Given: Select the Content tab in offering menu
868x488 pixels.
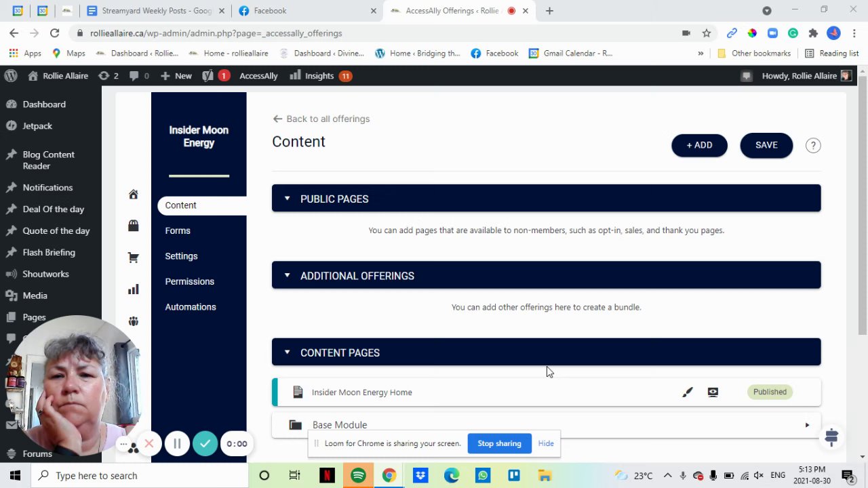Looking at the screenshot, I should tap(201, 205).
